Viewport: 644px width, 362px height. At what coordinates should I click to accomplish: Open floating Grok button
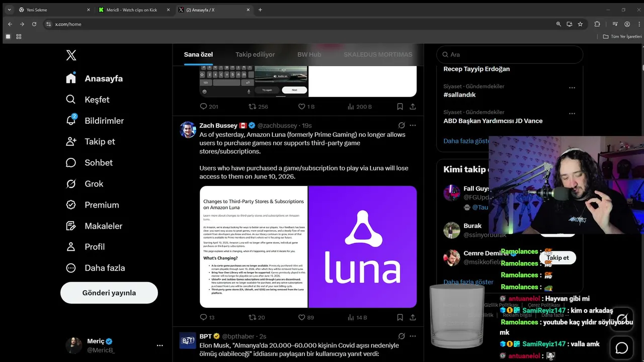coord(622,319)
